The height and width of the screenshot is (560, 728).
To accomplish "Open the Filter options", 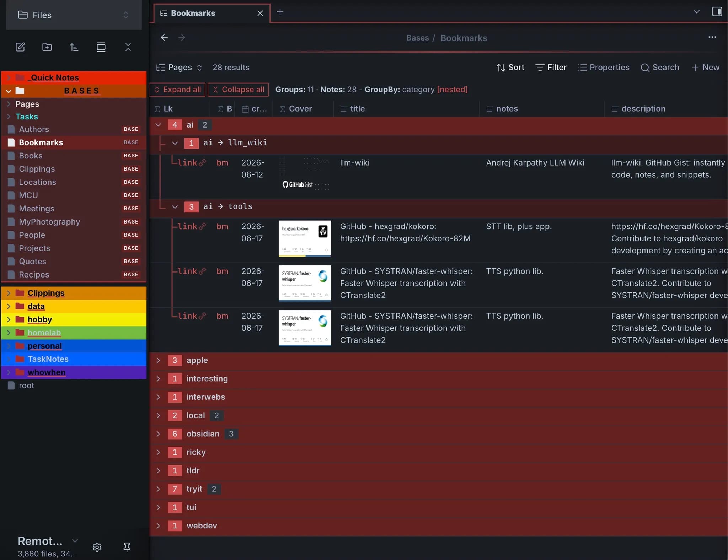I will pos(551,68).
